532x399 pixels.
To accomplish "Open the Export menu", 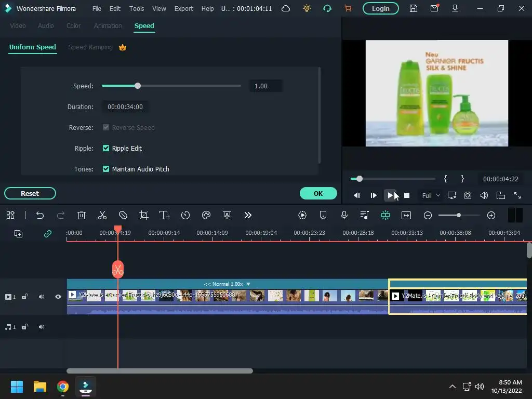I will 183,8.
